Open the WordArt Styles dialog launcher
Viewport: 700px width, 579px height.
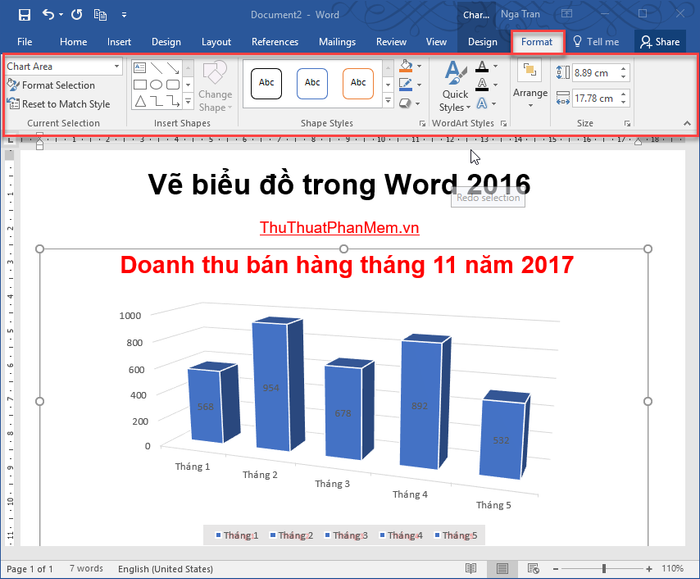(504, 124)
